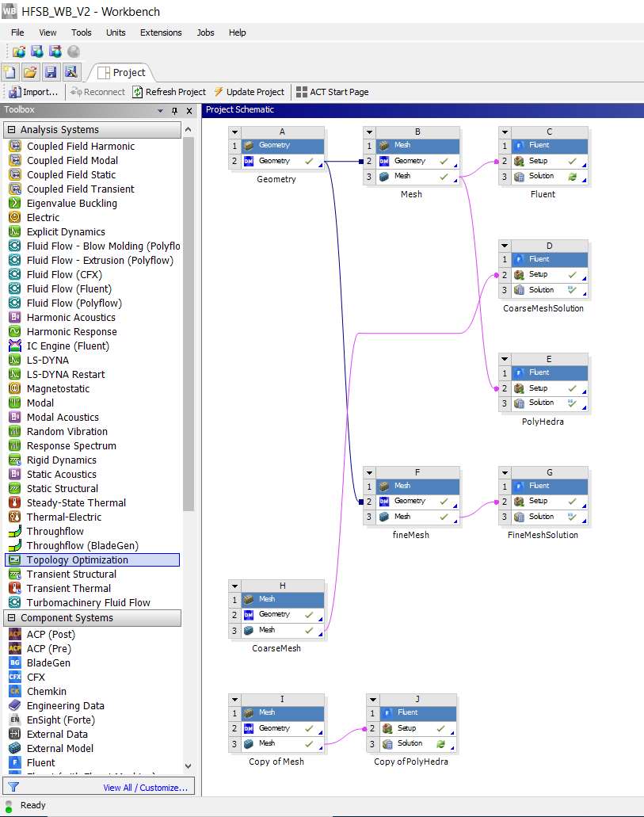This screenshot has height=817, width=644.
Task: Click the Save As toolbar icon
Action: click(x=70, y=72)
